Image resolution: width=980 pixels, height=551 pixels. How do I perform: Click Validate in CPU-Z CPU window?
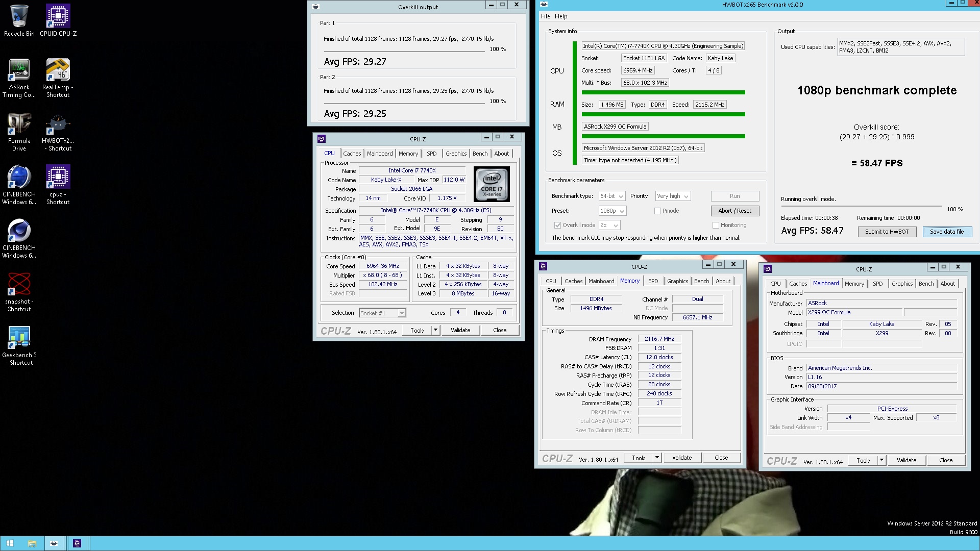tap(460, 330)
